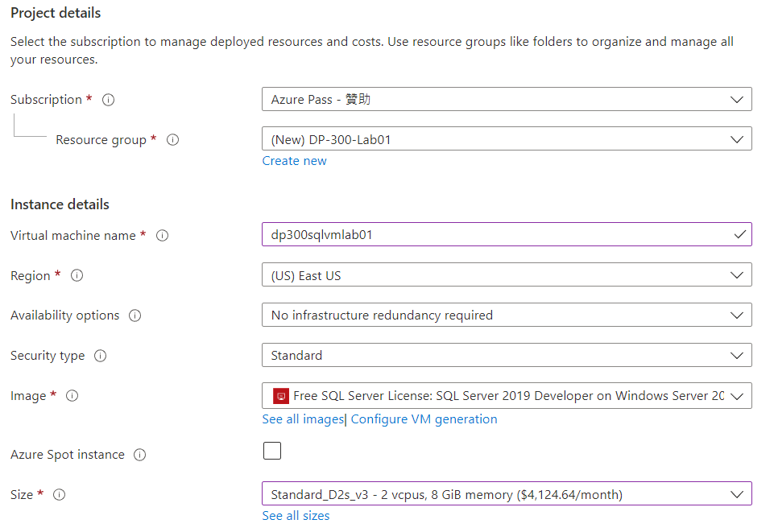Click info icon next to Subscription label

click(109, 100)
